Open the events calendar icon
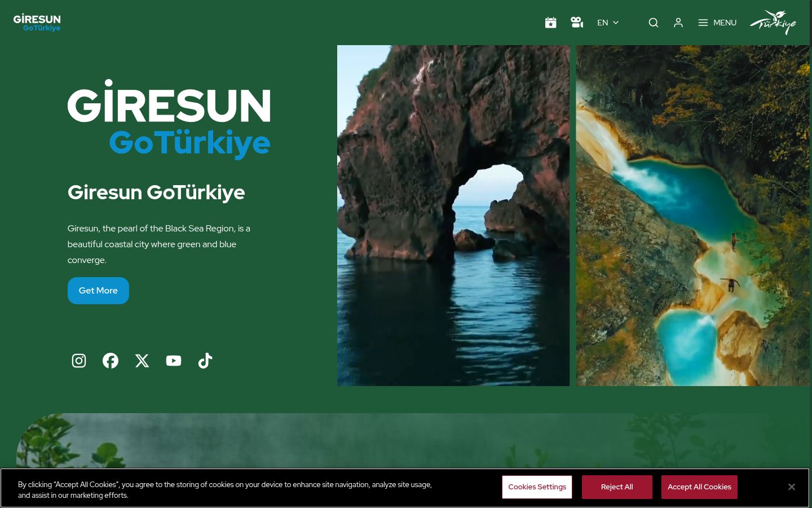 [x=551, y=23]
